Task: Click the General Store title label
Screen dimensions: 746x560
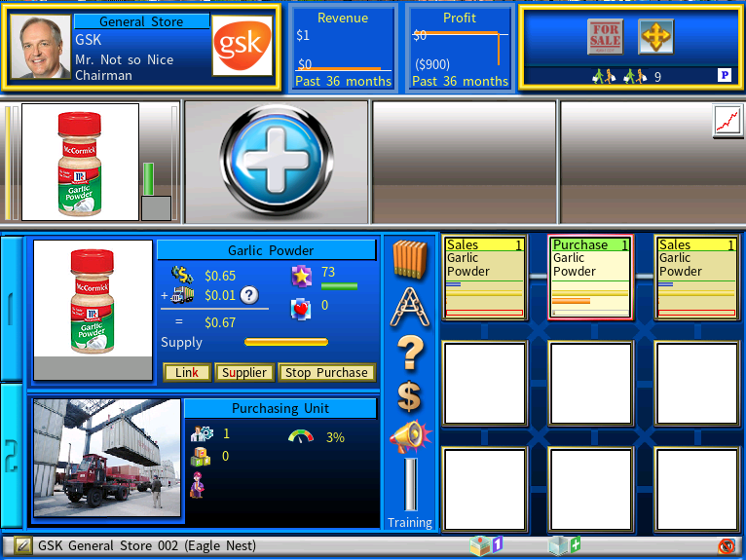Action: pos(141,21)
